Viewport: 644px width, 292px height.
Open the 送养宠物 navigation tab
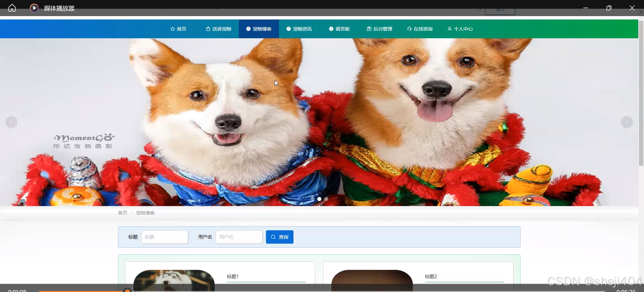click(219, 29)
